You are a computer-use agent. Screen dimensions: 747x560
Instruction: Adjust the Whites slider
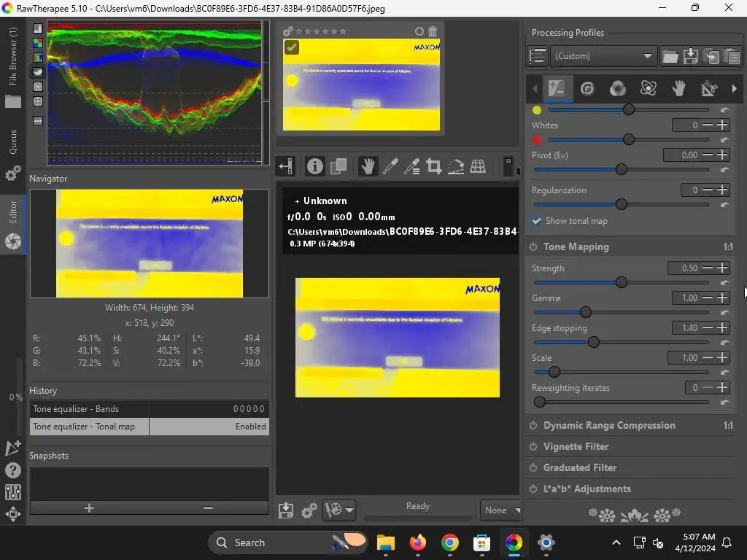(x=628, y=139)
